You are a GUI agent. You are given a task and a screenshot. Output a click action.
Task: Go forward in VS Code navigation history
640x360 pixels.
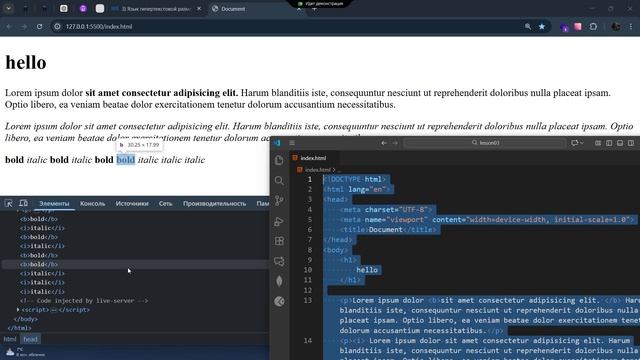click(x=395, y=143)
